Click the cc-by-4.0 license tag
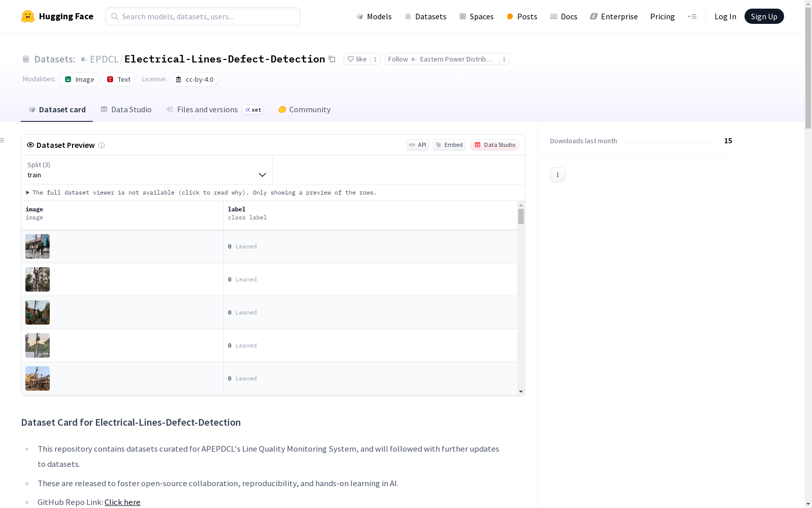 click(195, 80)
